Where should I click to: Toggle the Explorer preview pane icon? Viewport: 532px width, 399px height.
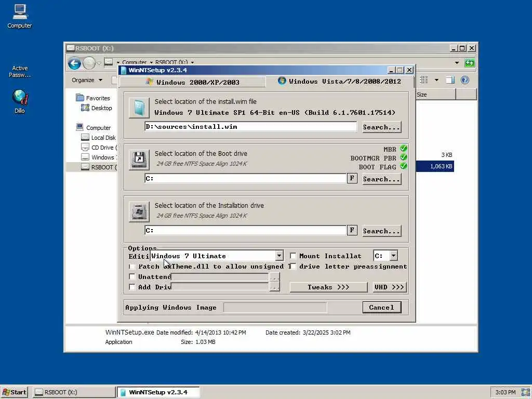pyautogui.click(x=450, y=80)
